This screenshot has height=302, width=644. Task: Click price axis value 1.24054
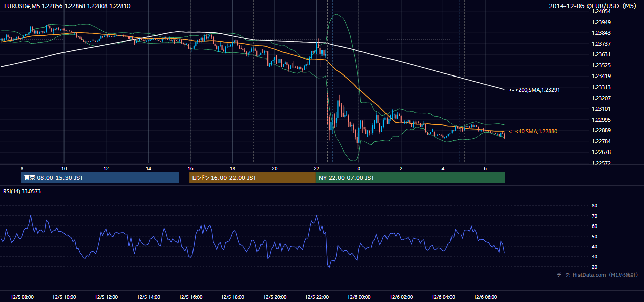[x=602, y=11]
